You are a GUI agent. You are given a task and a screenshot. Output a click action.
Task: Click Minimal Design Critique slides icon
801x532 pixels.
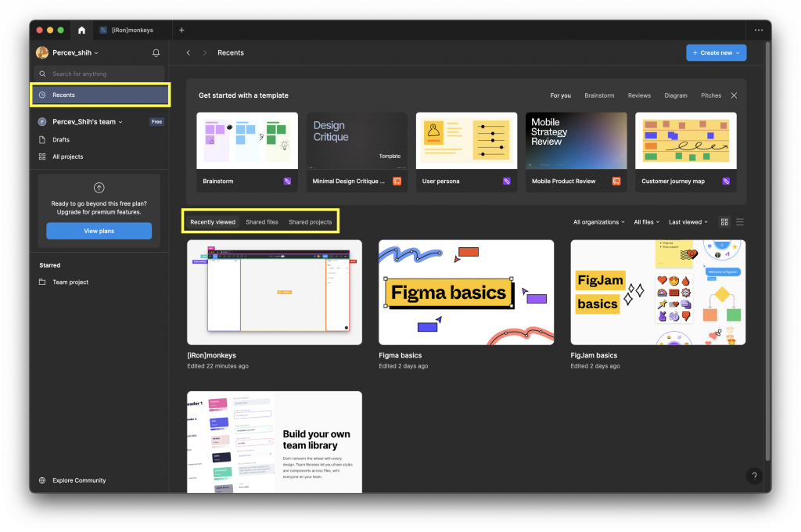(x=397, y=181)
